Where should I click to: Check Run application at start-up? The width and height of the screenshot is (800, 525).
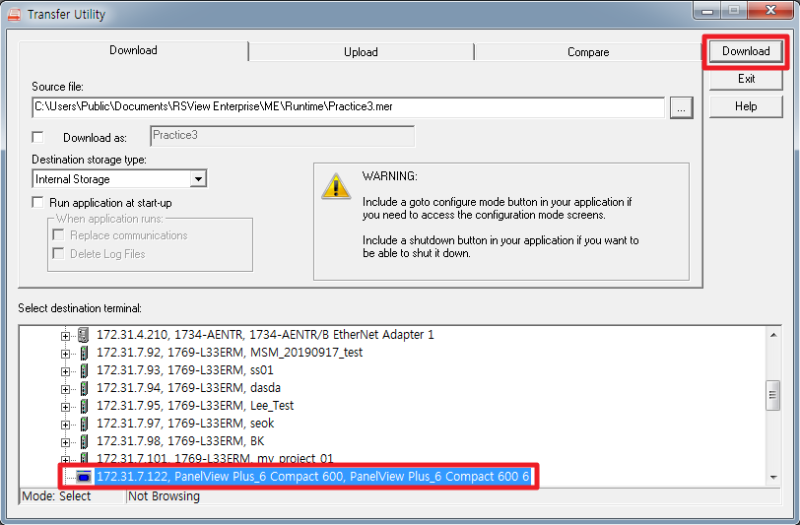point(38,203)
